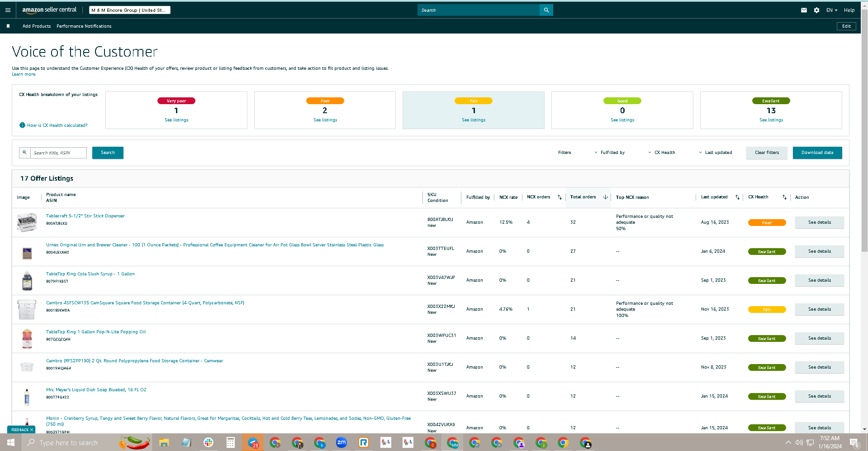The image size is (868, 451).
Task: Sort by CX Health column arrows icon
Action: (x=784, y=197)
